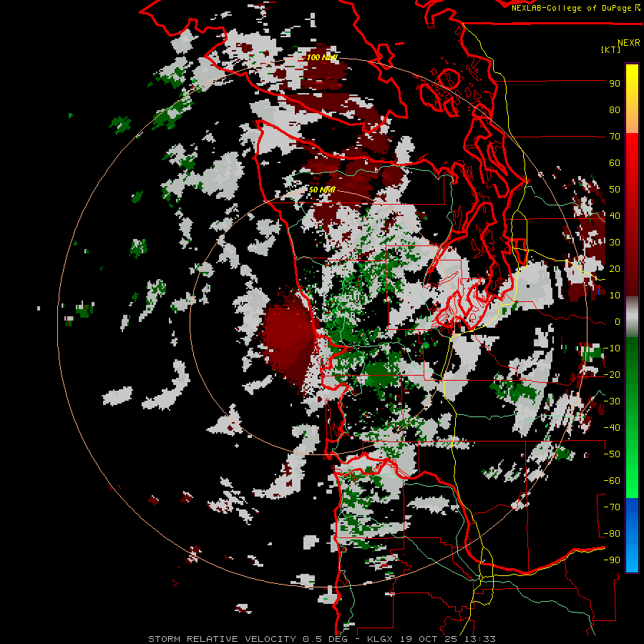Click the STORM RELATIVE VELOCITY caption text
This screenshot has width=644, height=644.
click(222, 639)
